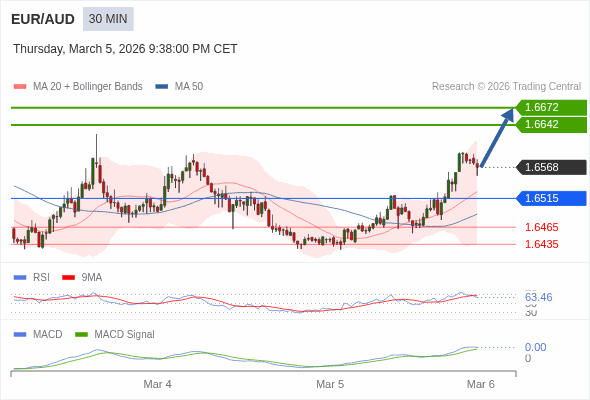Image resolution: width=590 pixels, height=400 pixels.
Task: Click the 30 MIN timeframe badge
Action: (108, 19)
